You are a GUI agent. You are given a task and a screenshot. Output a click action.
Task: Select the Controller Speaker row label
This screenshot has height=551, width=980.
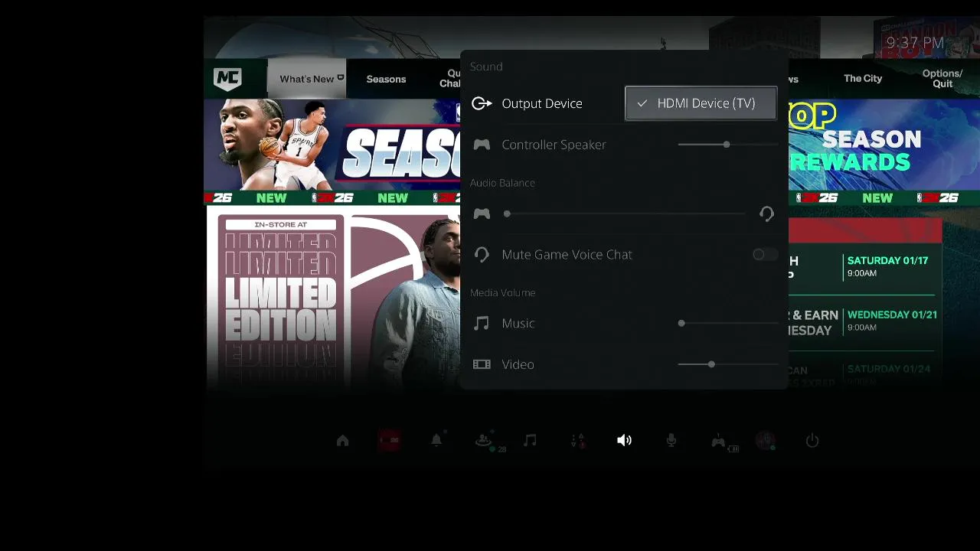click(x=554, y=145)
